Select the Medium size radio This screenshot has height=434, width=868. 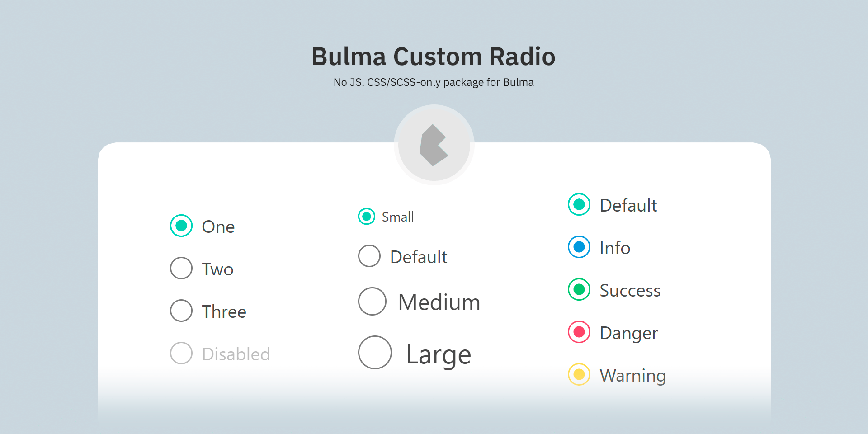tap(372, 301)
